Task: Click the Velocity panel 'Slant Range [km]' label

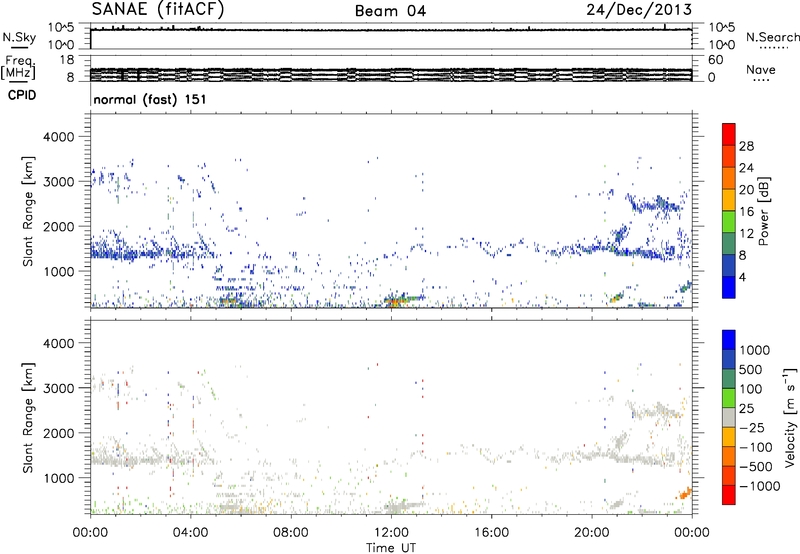Action: [x=28, y=418]
